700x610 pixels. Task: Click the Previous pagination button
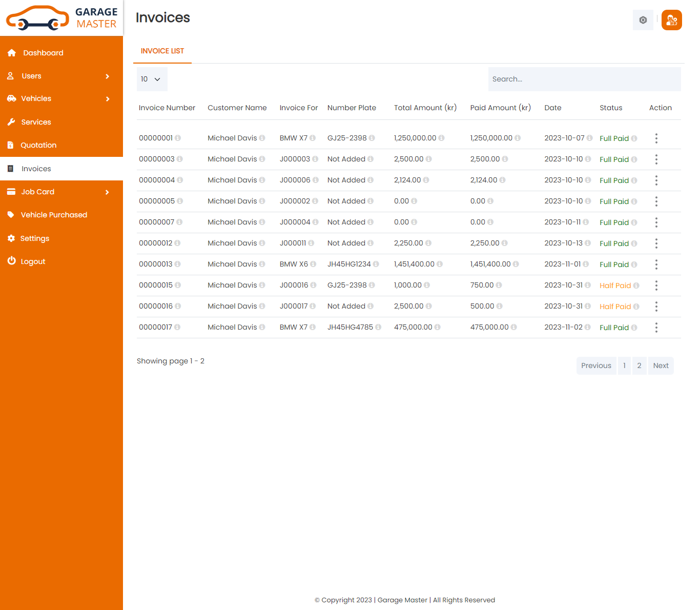(x=596, y=365)
